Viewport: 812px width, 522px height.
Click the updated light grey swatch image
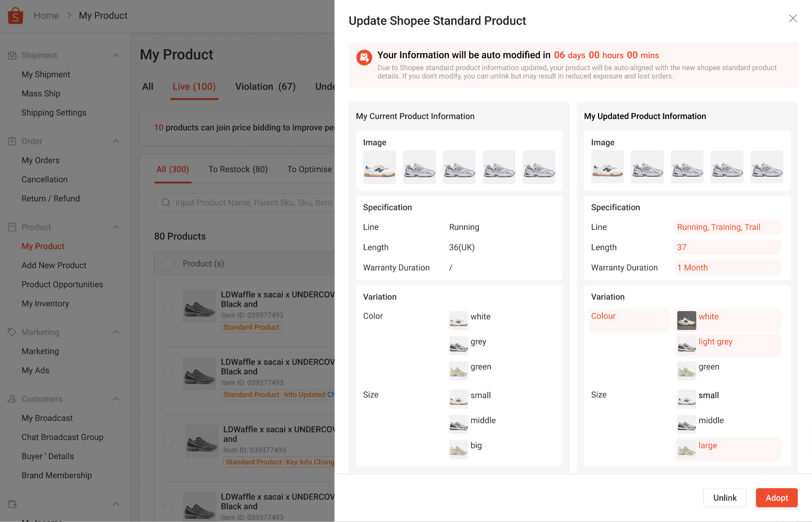coord(687,345)
